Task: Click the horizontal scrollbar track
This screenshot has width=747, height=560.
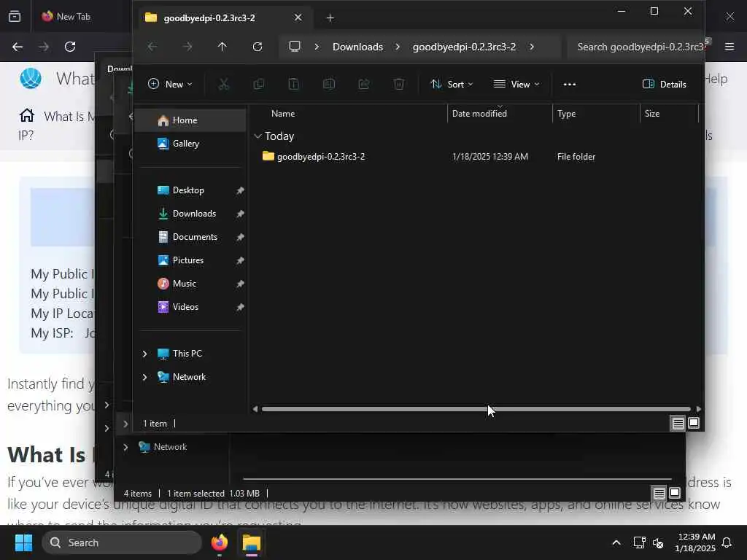Action: (x=476, y=409)
